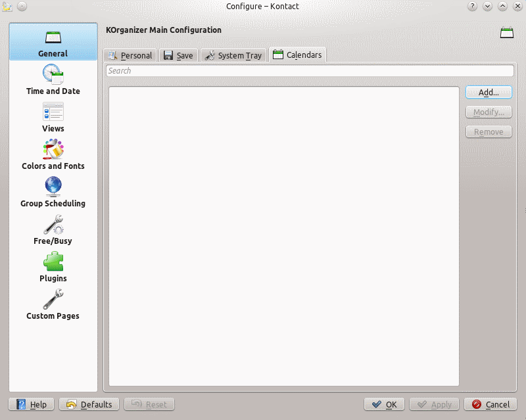Click the Defaults button
The width and height of the screenshot is (526, 420).
point(89,404)
